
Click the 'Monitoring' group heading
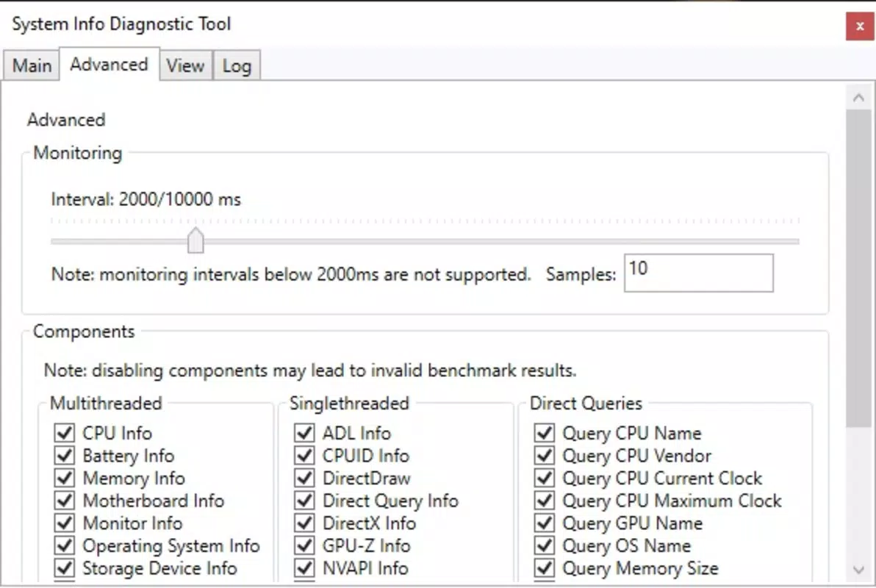(x=78, y=153)
